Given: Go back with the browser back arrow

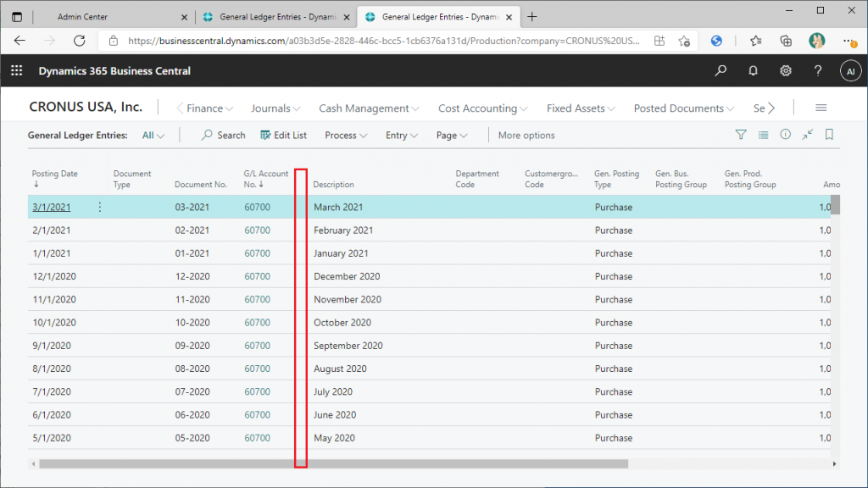Looking at the screenshot, I should [20, 41].
